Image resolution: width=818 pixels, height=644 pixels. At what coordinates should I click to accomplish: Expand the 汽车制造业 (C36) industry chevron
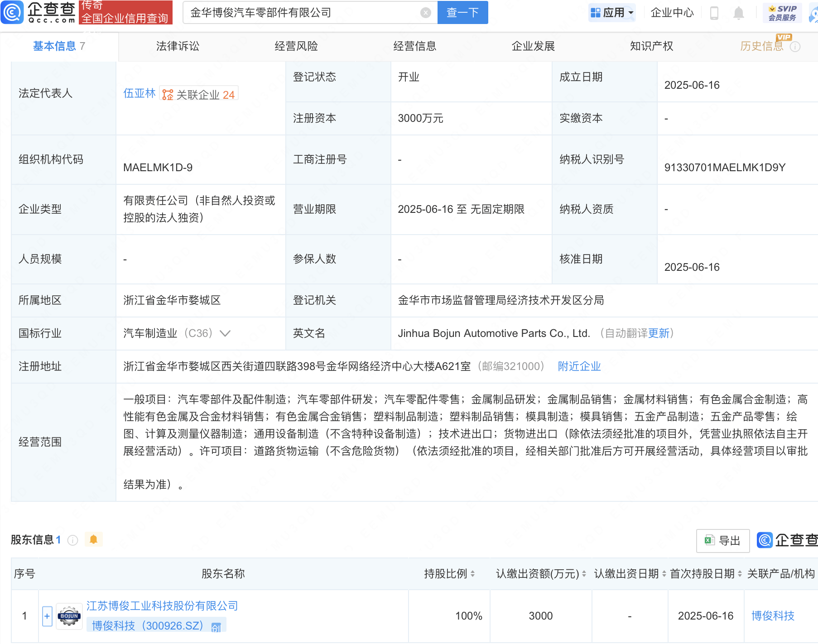[x=225, y=333]
